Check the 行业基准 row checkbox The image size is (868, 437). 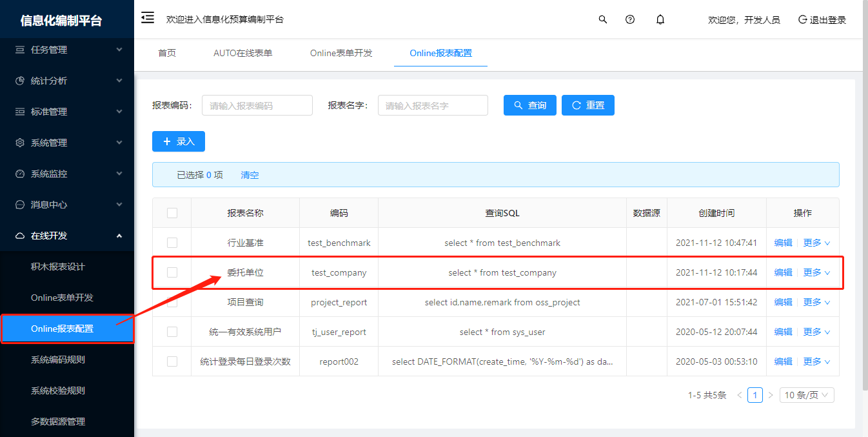172,243
